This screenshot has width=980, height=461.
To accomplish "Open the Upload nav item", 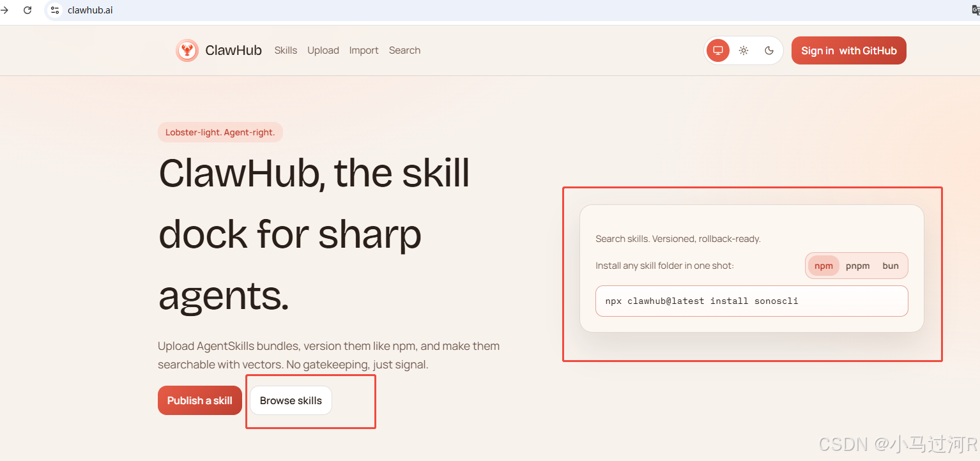I will click(323, 50).
